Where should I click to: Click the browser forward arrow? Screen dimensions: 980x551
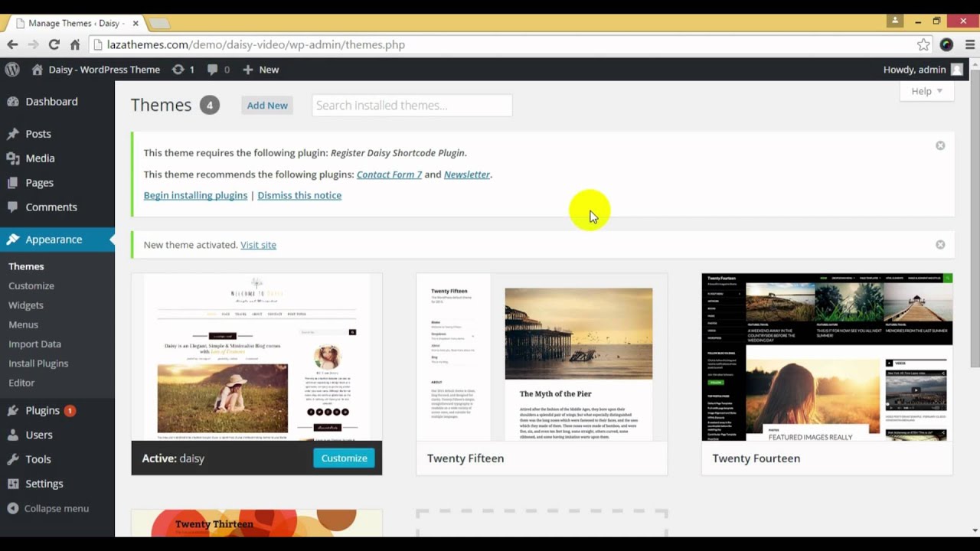point(33,44)
